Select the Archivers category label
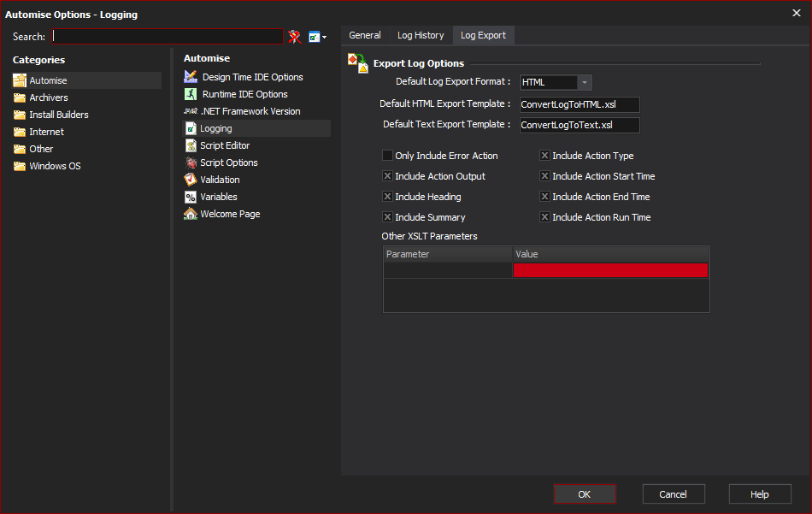The height and width of the screenshot is (514, 812). tap(49, 97)
